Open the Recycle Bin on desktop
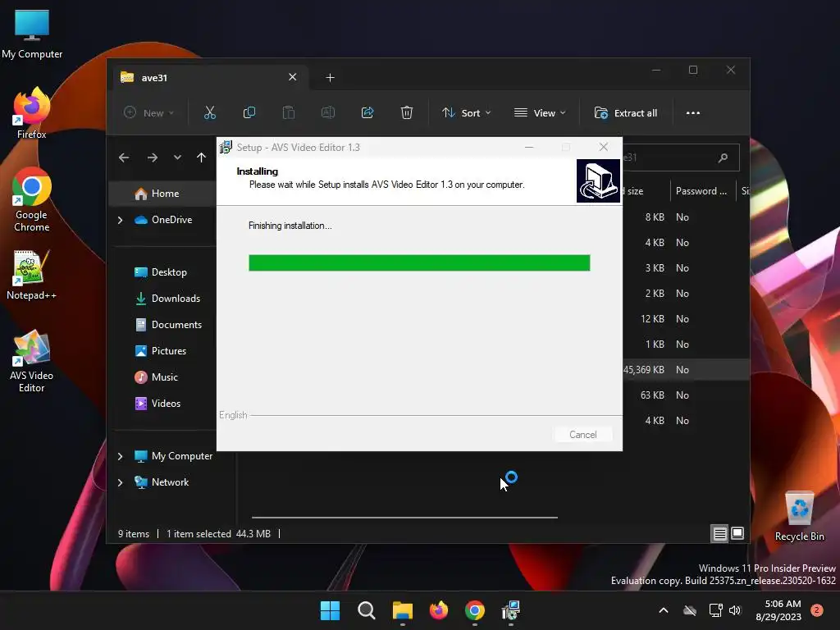840x630 pixels. (799, 516)
